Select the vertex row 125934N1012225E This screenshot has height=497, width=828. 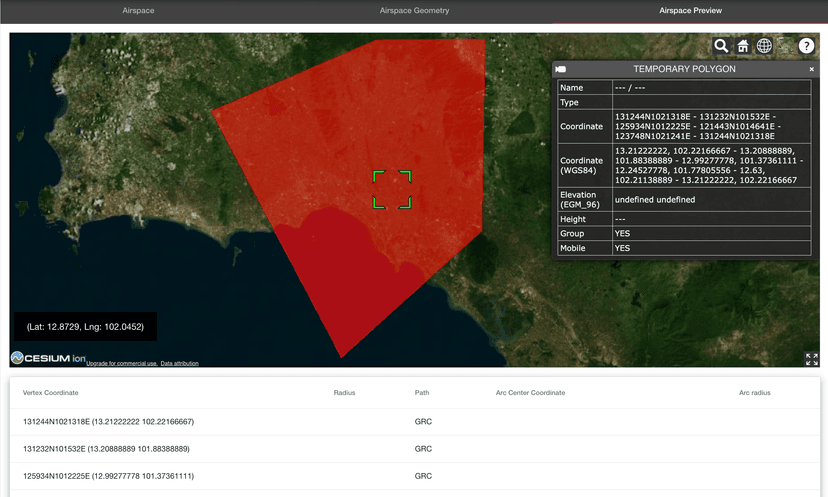108,476
